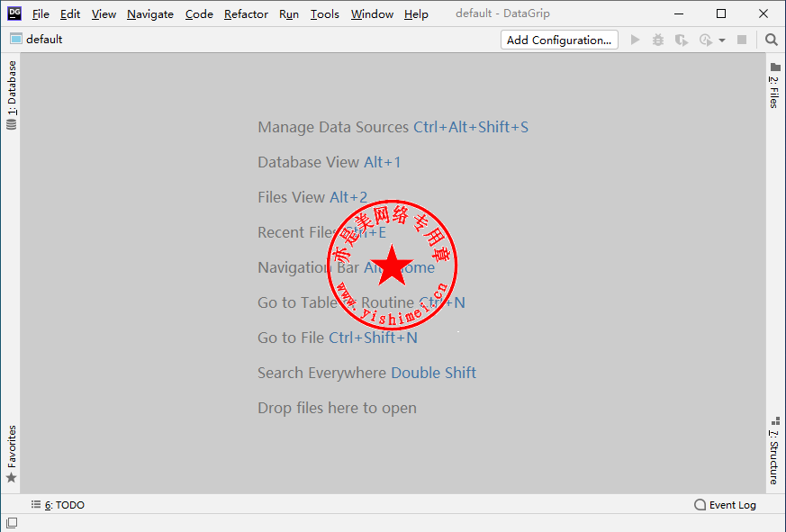Click the tool windows quick access icon in the status bar
This screenshot has height=532, width=786.
[12, 523]
